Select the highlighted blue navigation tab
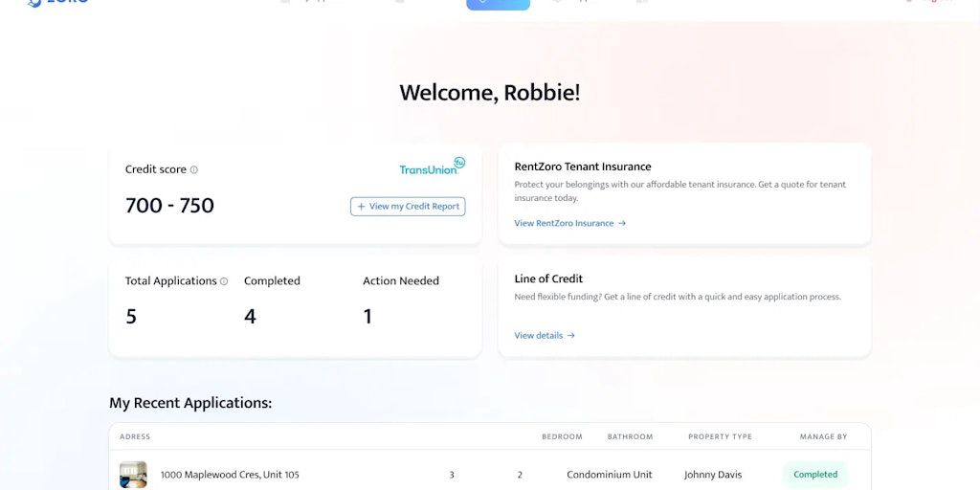 coord(498,4)
